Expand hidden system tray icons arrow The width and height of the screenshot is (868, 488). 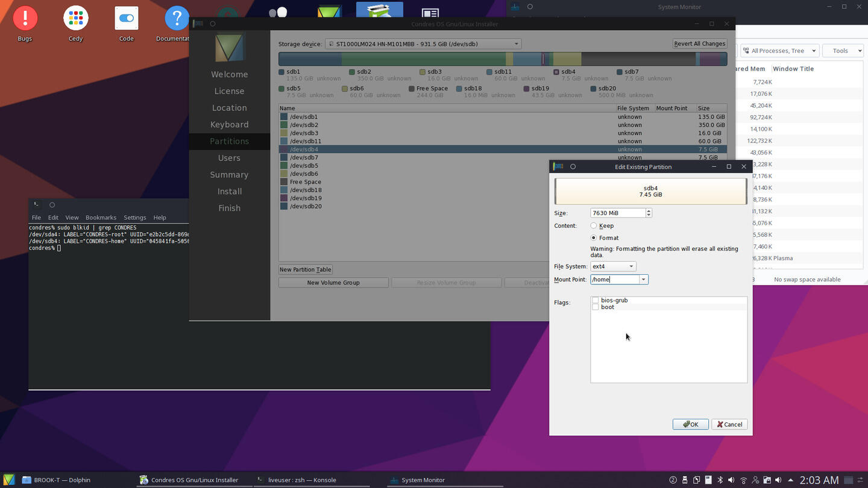790,480
